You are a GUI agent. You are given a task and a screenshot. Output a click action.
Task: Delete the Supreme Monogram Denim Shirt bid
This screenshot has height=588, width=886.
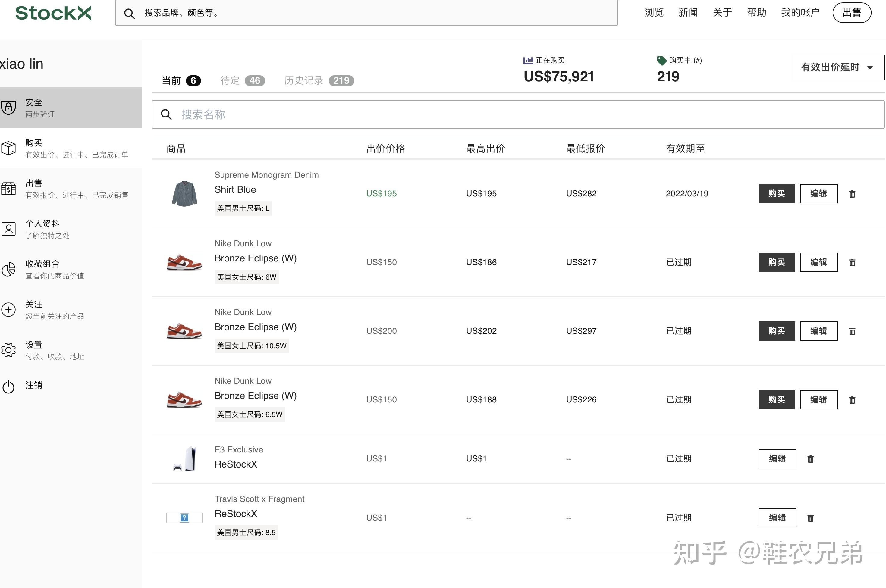(852, 193)
